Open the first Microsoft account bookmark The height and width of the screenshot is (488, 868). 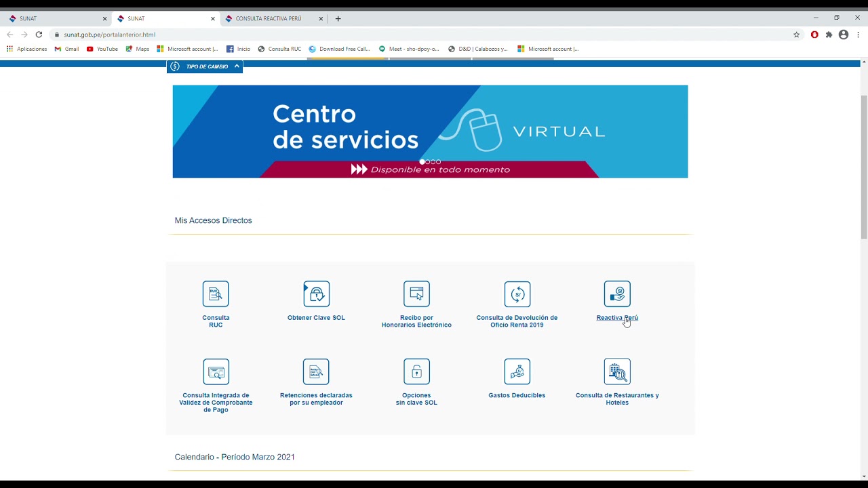pyautogui.click(x=187, y=49)
